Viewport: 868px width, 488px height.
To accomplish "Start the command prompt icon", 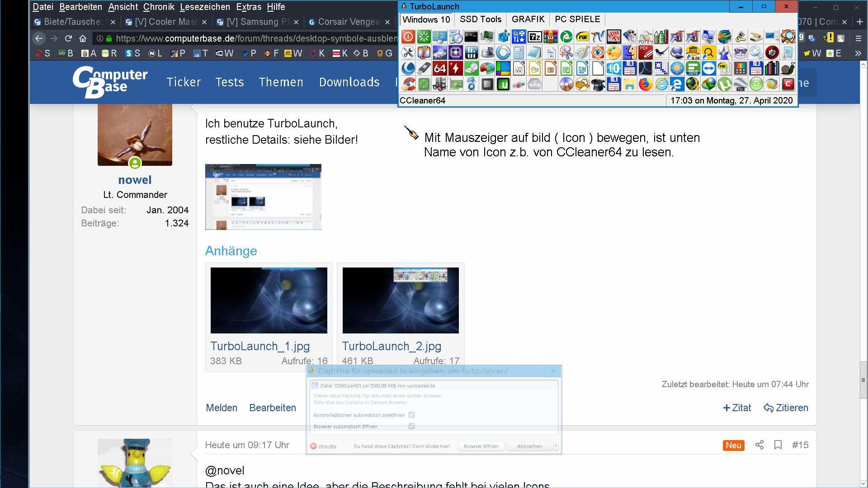I will (471, 37).
